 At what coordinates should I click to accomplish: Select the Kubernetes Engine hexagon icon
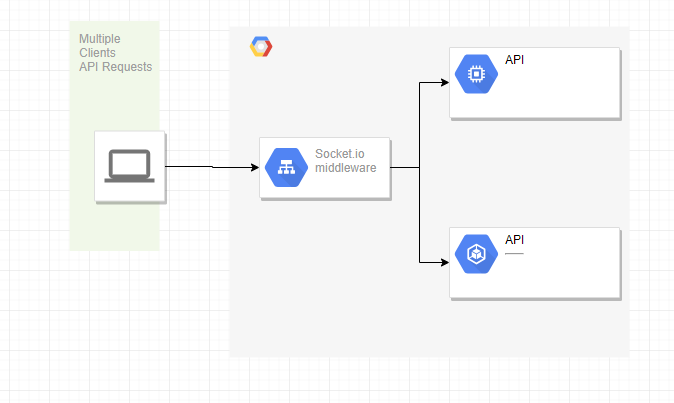click(x=476, y=254)
